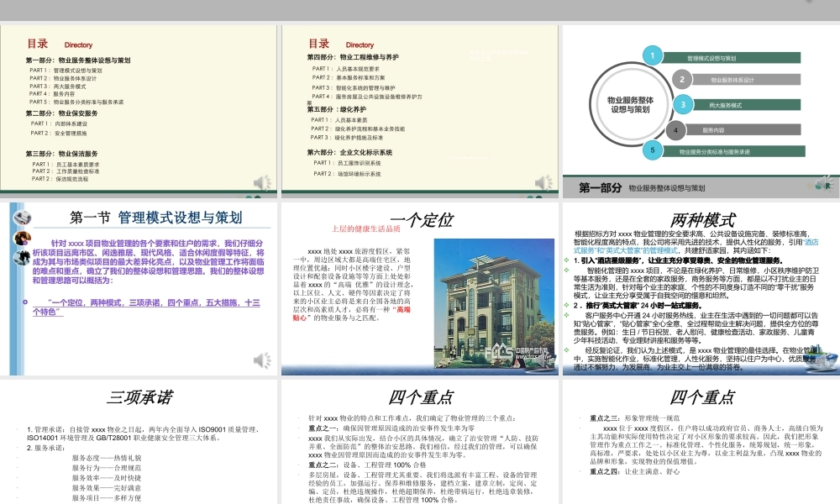Click the title 两种模式
840x504 pixels.
click(x=702, y=219)
